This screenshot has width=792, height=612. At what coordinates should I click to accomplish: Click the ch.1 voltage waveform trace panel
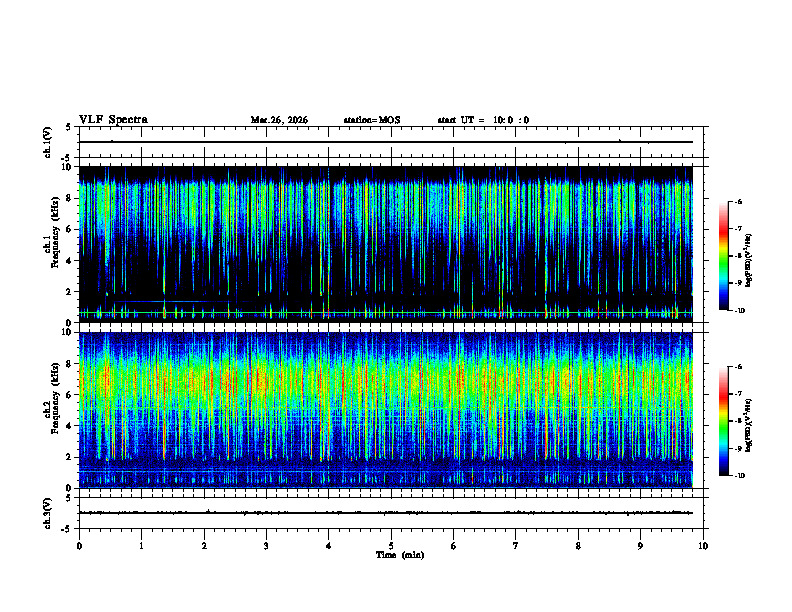click(x=391, y=142)
